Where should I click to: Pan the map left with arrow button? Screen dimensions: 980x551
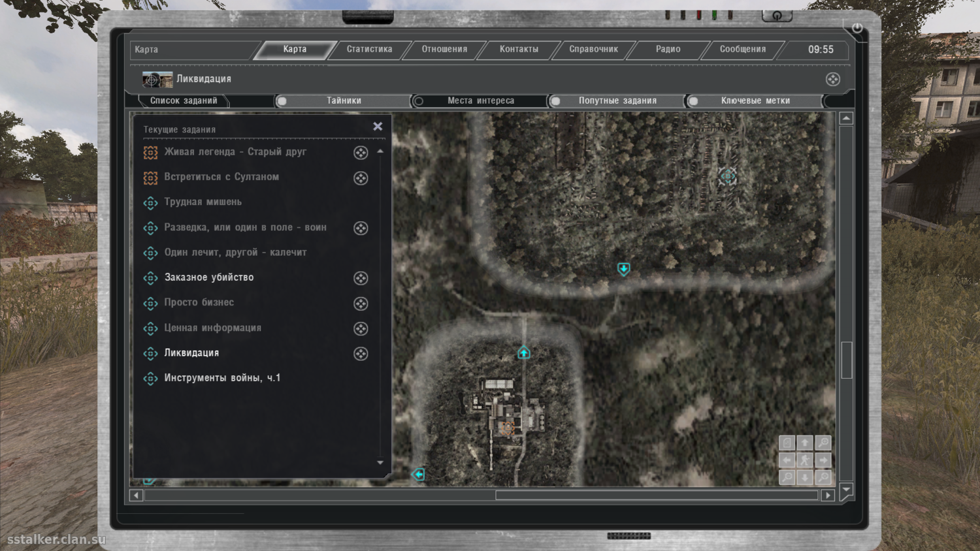pyautogui.click(x=787, y=460)
